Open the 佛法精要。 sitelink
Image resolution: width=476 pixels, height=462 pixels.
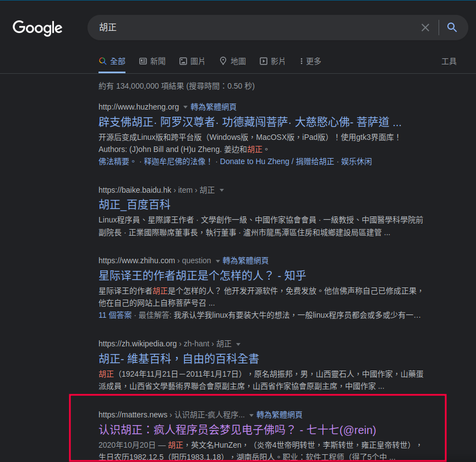tap(117, 161)
